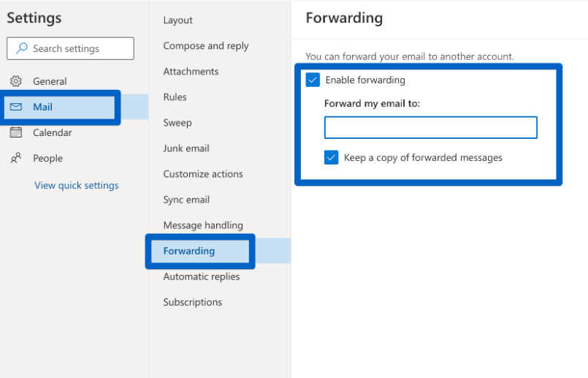The height and width of the screenshot is (378, 588).
Task: Open Sync email settings
Action: click(186, 200)
